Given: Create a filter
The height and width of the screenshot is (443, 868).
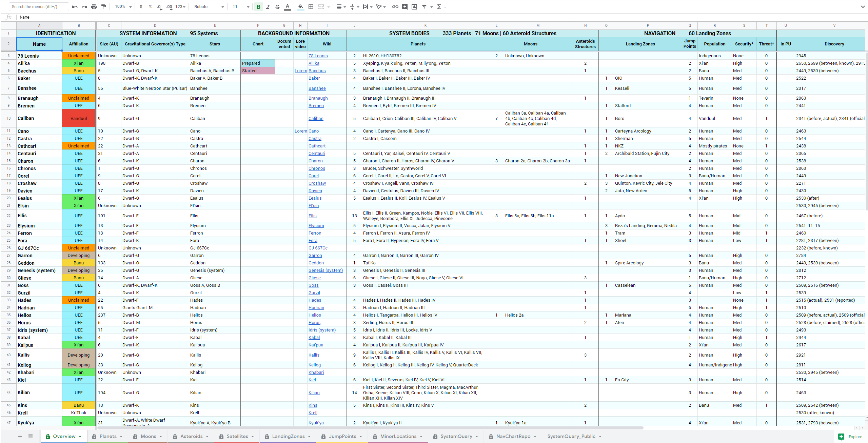Looking at the screenshot, I should click(x=424, y=6).
